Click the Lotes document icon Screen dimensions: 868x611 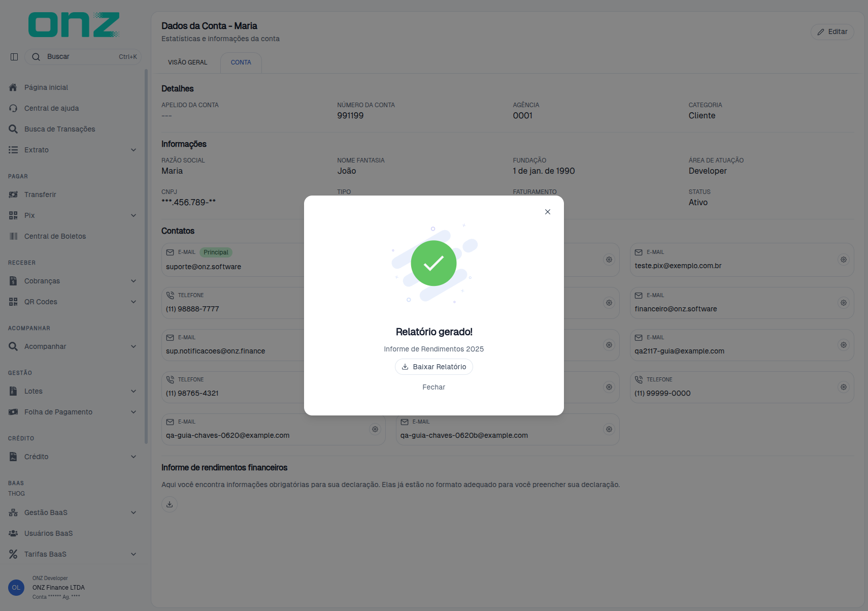coord(13,391)
